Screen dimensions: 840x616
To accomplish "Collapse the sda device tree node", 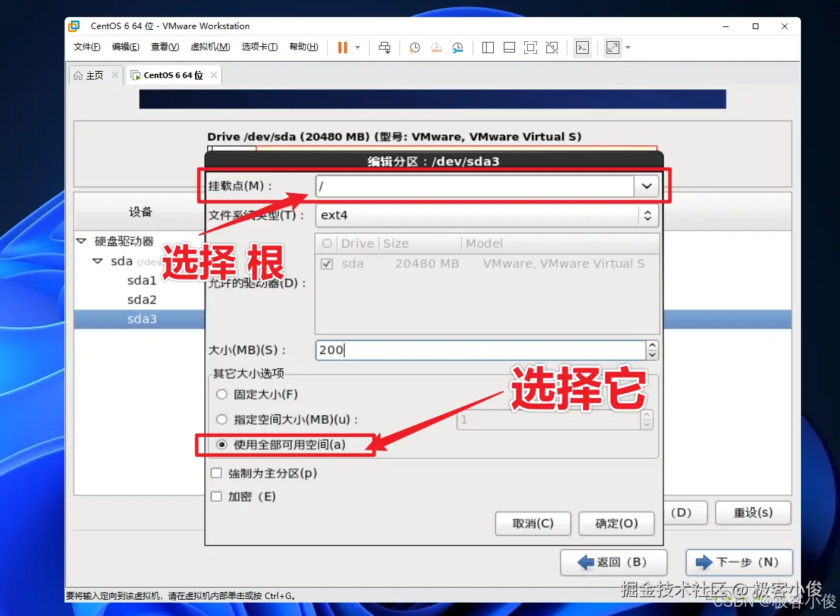I will coord(97,261).
